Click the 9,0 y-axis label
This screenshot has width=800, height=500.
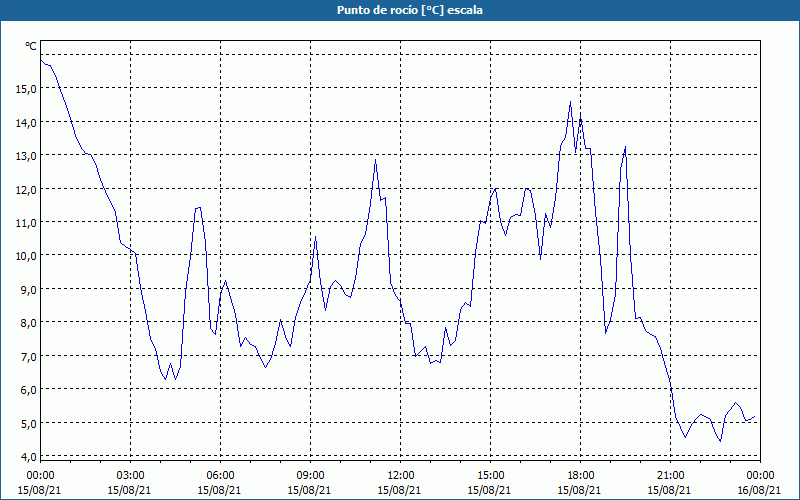29,289
